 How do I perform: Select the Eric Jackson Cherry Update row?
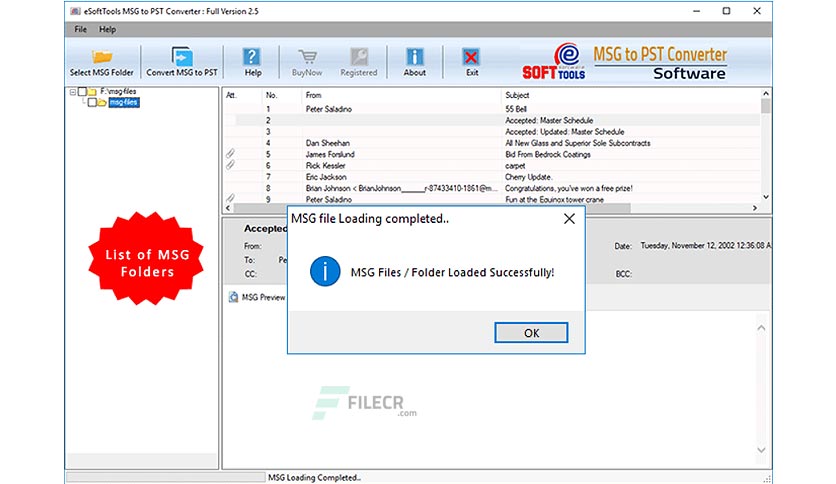[492, 176]
